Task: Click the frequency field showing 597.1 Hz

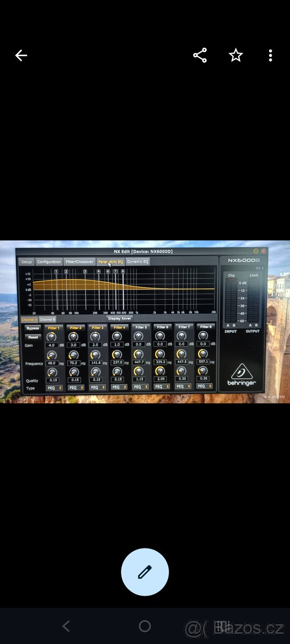Action: [x=204, y=362]
